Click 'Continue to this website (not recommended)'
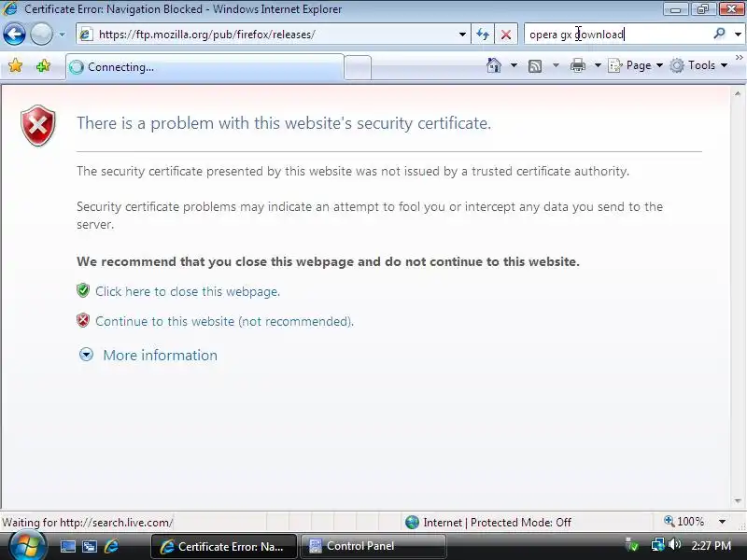The height and width of the screenshot is (560, 747). [224, 321]
